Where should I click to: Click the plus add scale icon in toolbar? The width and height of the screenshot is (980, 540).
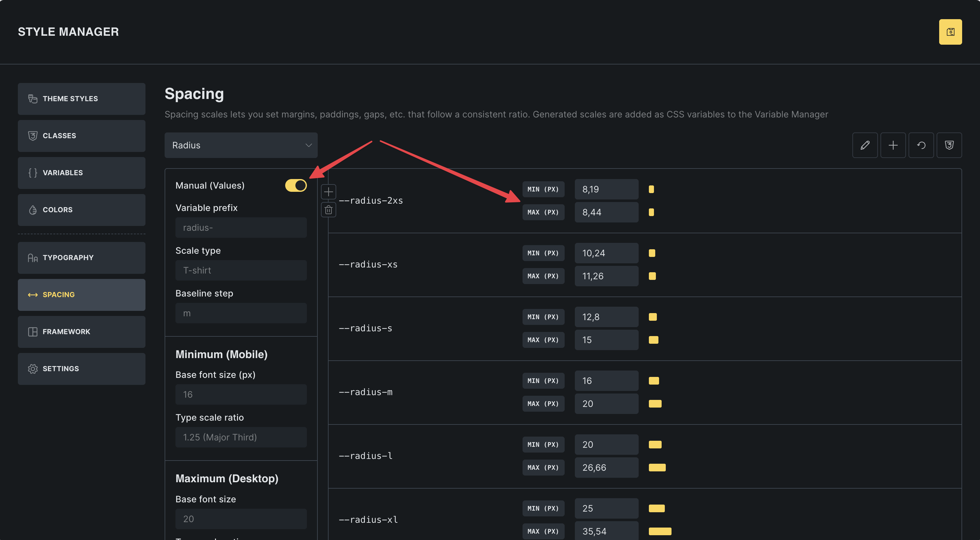click(893, 145)
